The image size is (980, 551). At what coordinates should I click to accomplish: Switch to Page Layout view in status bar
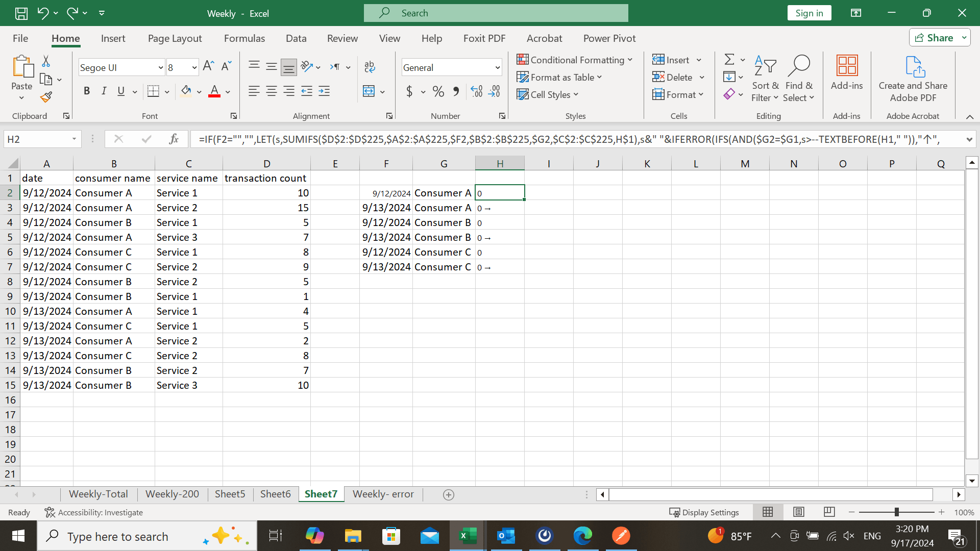[x=799, y=512]
